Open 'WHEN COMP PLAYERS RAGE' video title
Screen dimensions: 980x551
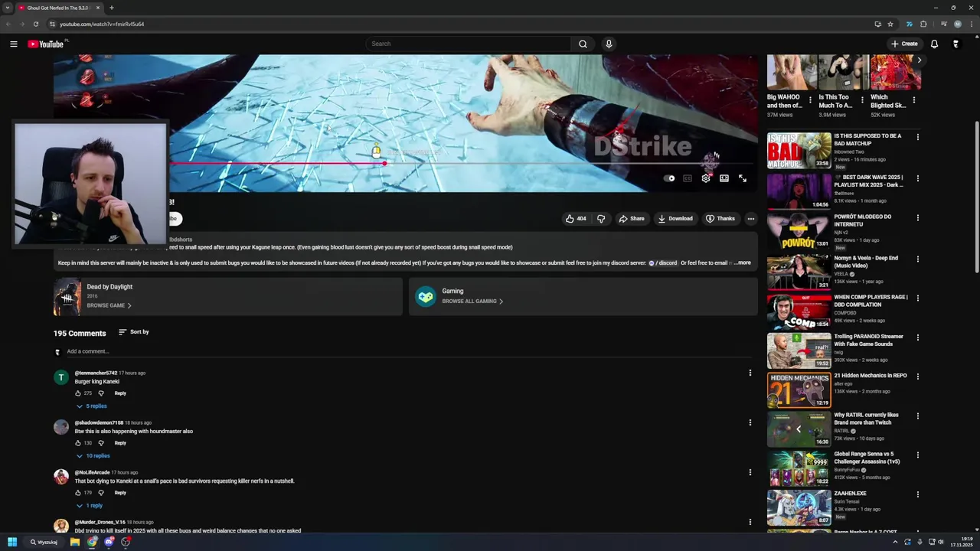(871, 301)
